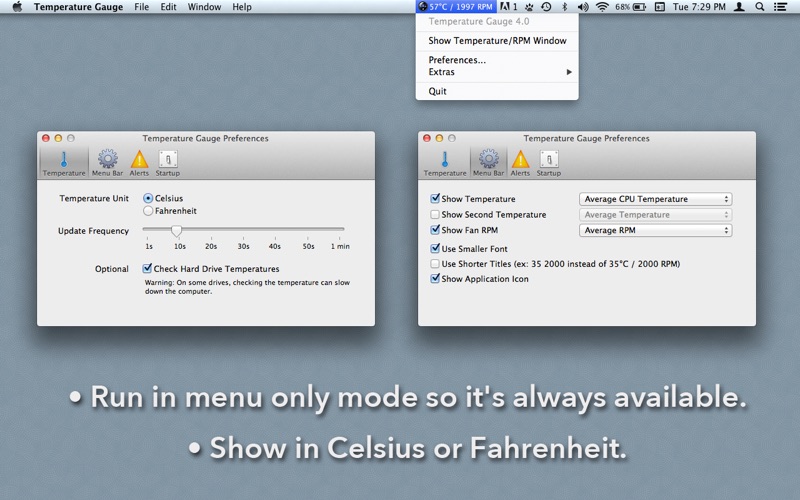
Task: Choose Preferences... from status menu
Action: (x=457, y=60)
